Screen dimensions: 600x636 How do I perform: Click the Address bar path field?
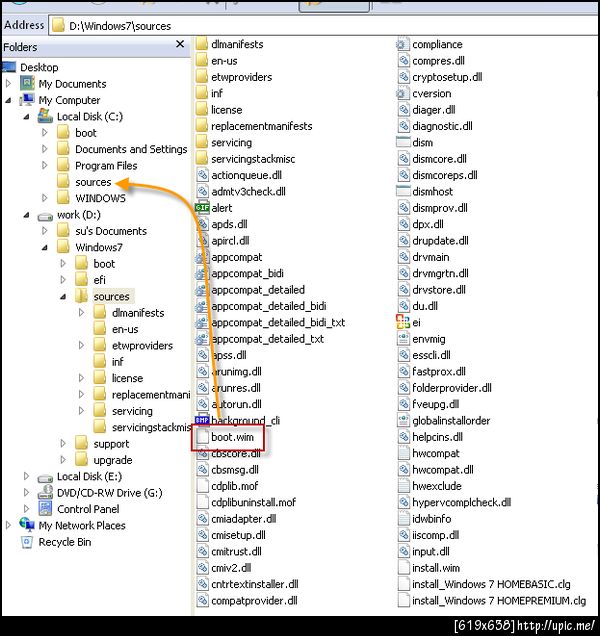(x=324, y=26)
